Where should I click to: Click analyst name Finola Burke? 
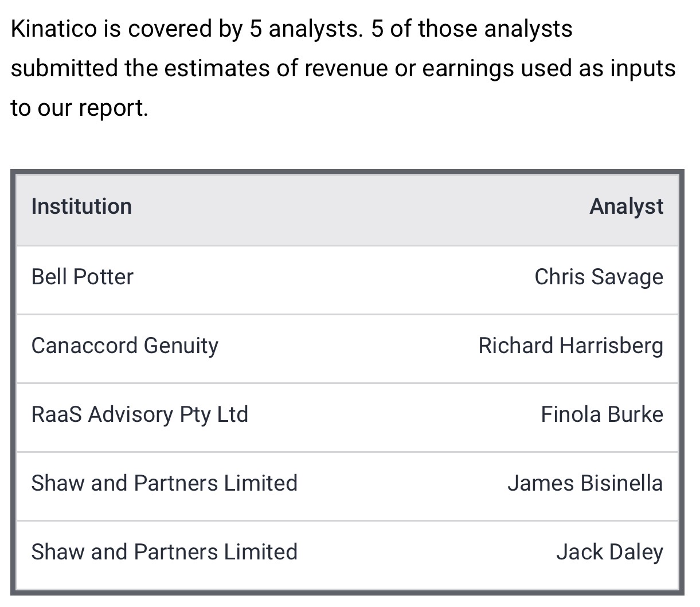(x=601, y=414)
